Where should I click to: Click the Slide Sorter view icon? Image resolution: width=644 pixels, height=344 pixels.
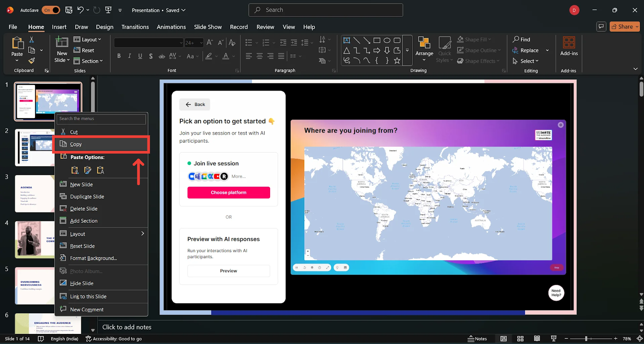[520, 339]
